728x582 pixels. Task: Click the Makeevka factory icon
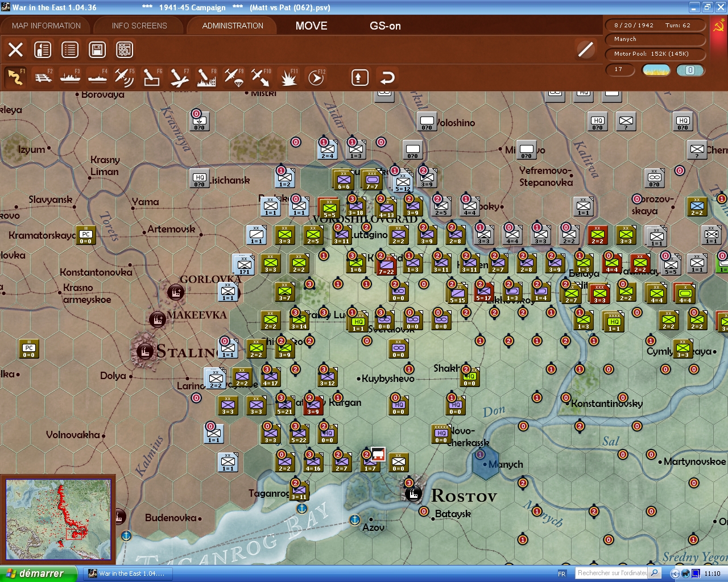pos(158,319)
